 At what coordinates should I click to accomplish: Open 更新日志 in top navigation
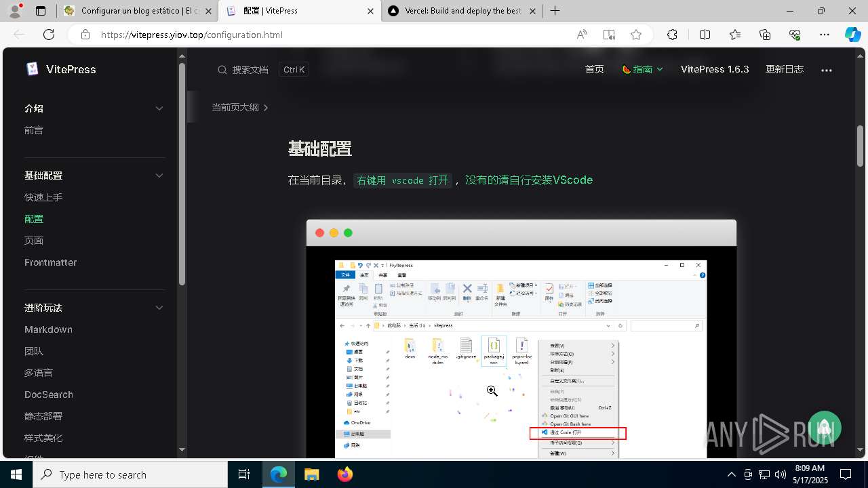tap(785, 69)
